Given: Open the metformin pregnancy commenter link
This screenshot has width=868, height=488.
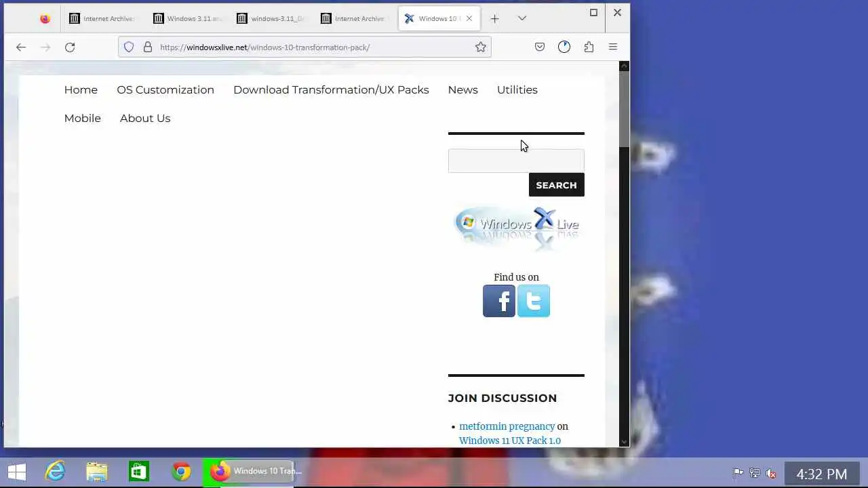Looking at the screenshot, I should coord(507,426).
